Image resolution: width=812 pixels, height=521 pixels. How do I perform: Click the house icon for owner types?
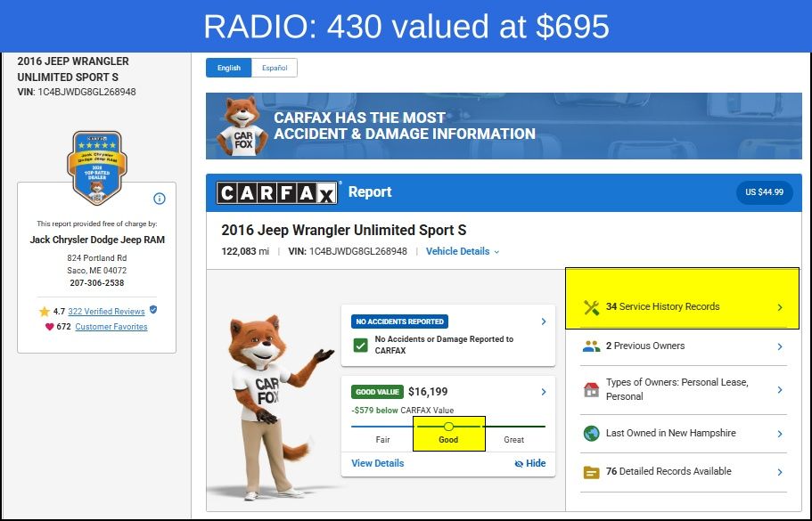pyautogui.click(x=591, y=389)
